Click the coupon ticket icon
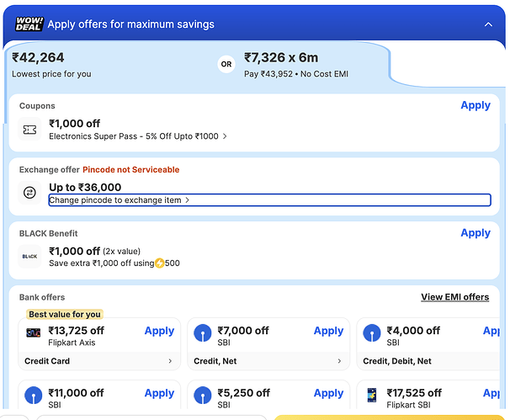The height and width of the screenshot is (420, 510). tap(30, 130)
